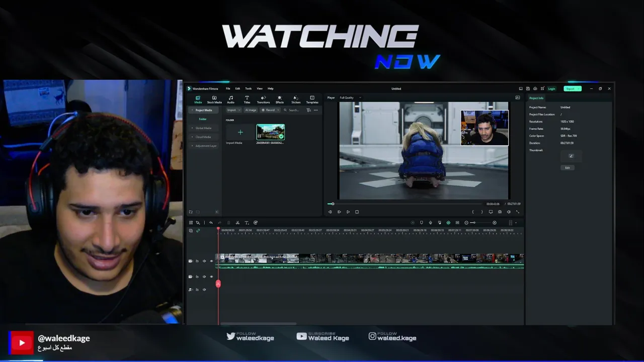This screenshot has width=644, height=362.
Task: Open the Tools menu
Action: [248, 88]
